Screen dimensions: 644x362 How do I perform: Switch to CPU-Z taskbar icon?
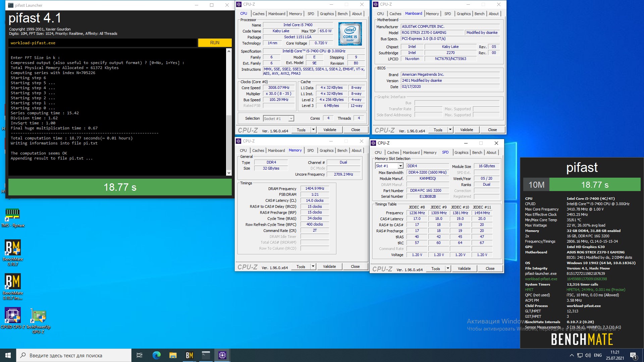click(222, 355)
